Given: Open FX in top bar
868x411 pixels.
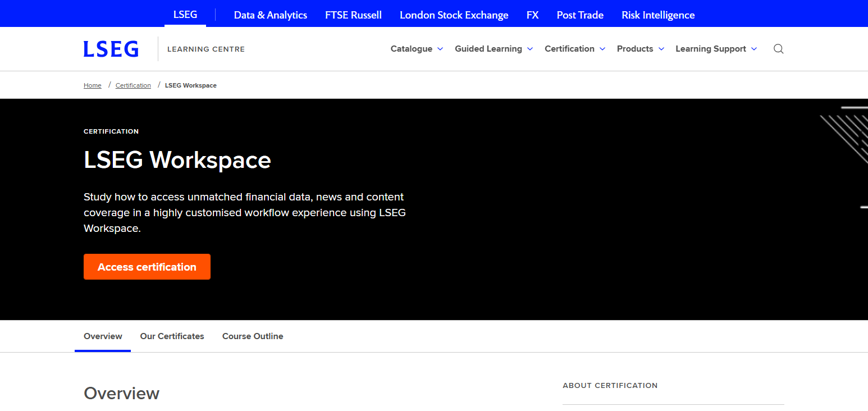Looking at the screenshot, I should (533, 15).
